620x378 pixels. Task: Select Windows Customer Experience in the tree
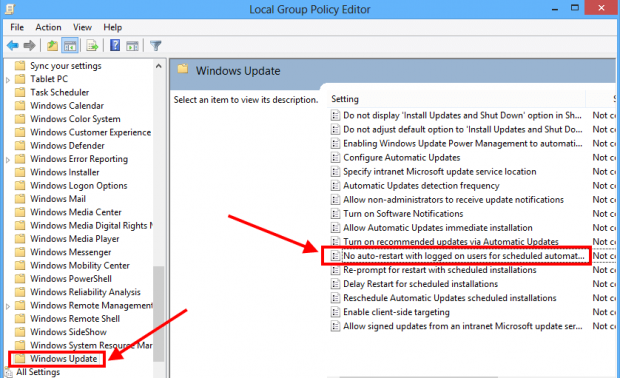(91, 132)
